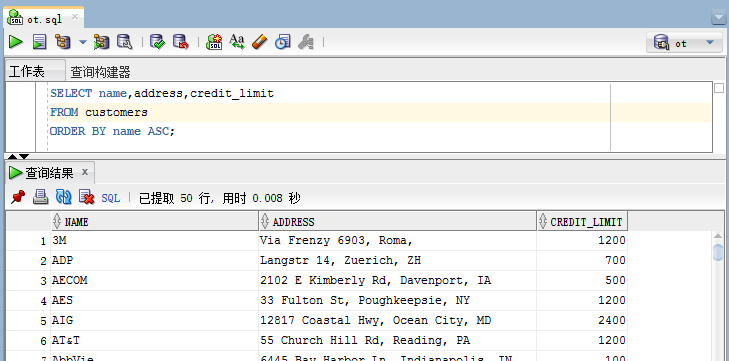Collapse the editor with the up splitter arrow

13,157
